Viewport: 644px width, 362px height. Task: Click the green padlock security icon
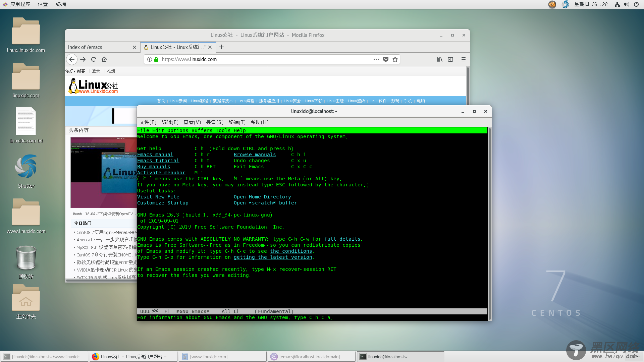coord(156,59)
